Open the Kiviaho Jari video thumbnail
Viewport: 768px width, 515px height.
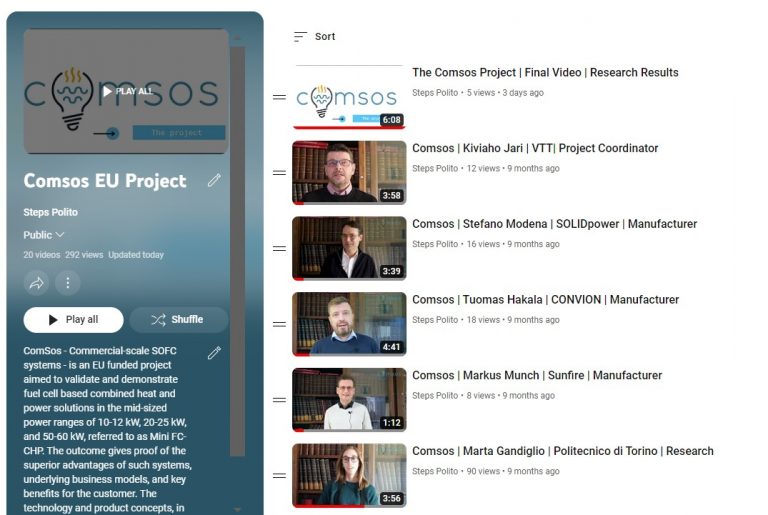349,172
